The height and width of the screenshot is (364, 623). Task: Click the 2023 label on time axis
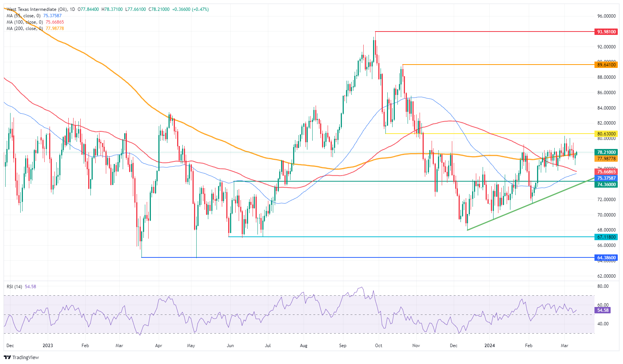coord(48,346)
